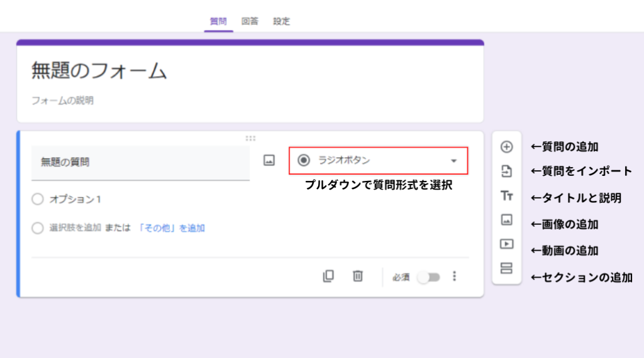Add a new section to form
The height and width of the screenshot is (358, 644).
pos(506,268)
